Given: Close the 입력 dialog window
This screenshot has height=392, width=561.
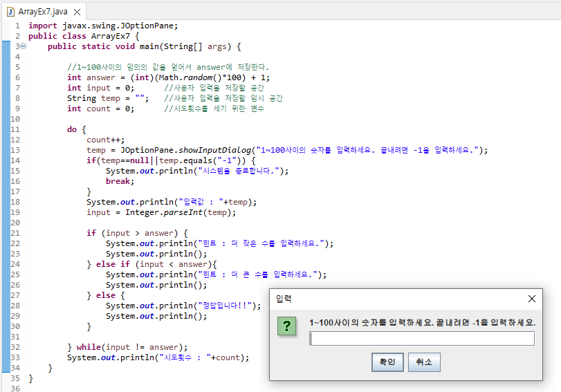Looking at the screenshot, I should point(532,299).
